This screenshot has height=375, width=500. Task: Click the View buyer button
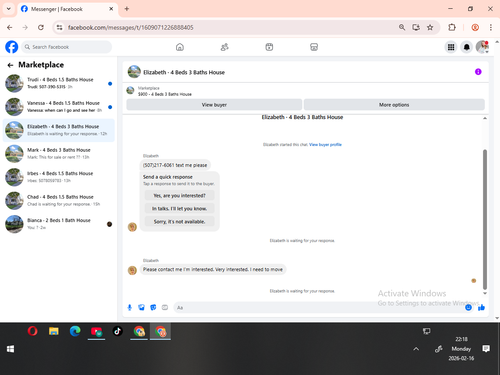click(214, 105)
